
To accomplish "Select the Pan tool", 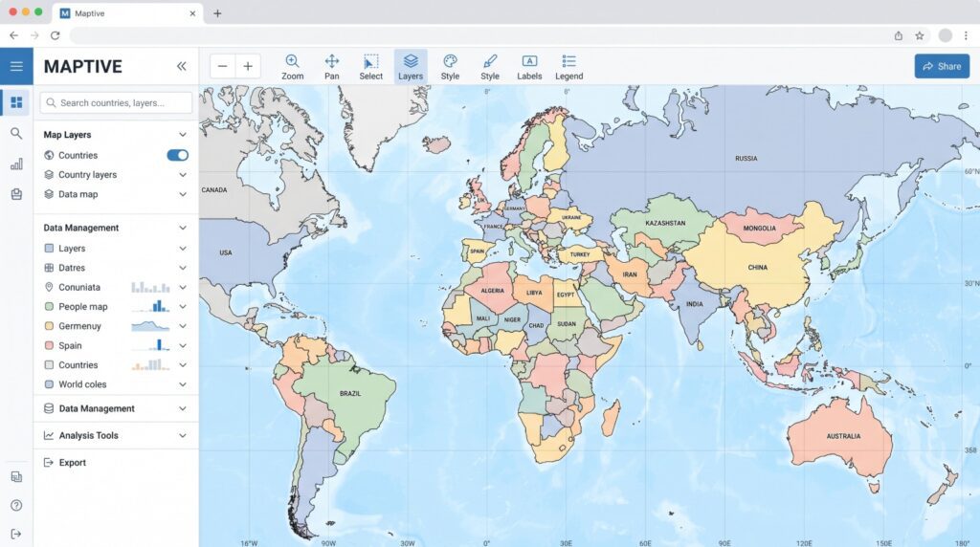I will tap(332, 67).
